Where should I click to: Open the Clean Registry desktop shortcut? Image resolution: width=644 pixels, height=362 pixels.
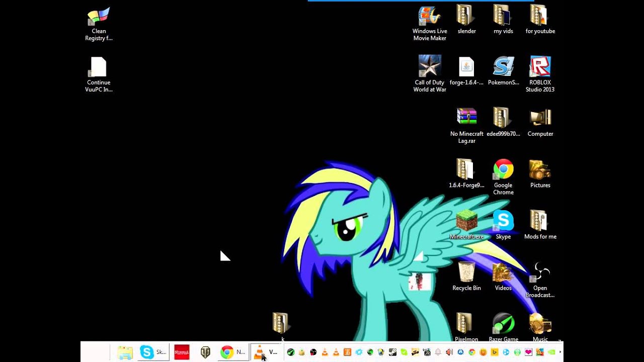coord(99,24)
